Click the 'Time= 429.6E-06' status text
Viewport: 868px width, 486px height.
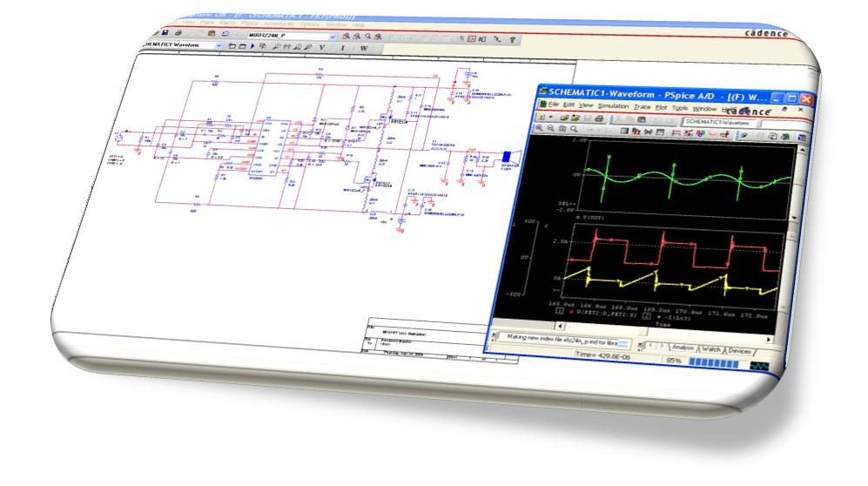pos(602,356)
